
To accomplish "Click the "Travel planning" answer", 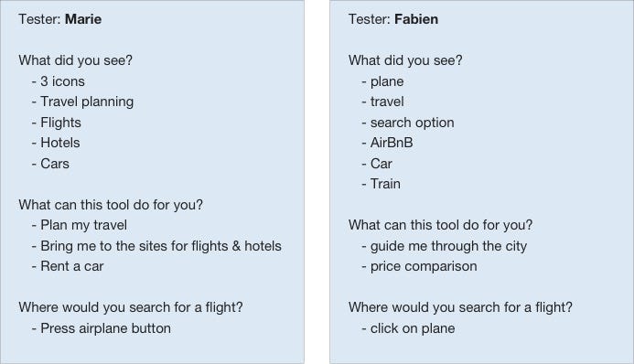I will 87,102.
